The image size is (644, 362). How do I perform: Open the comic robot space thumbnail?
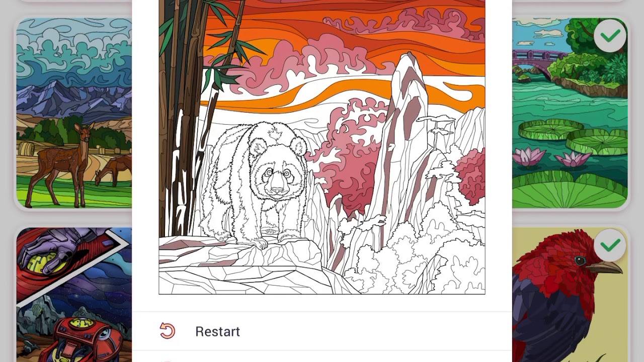pos(74,295)
